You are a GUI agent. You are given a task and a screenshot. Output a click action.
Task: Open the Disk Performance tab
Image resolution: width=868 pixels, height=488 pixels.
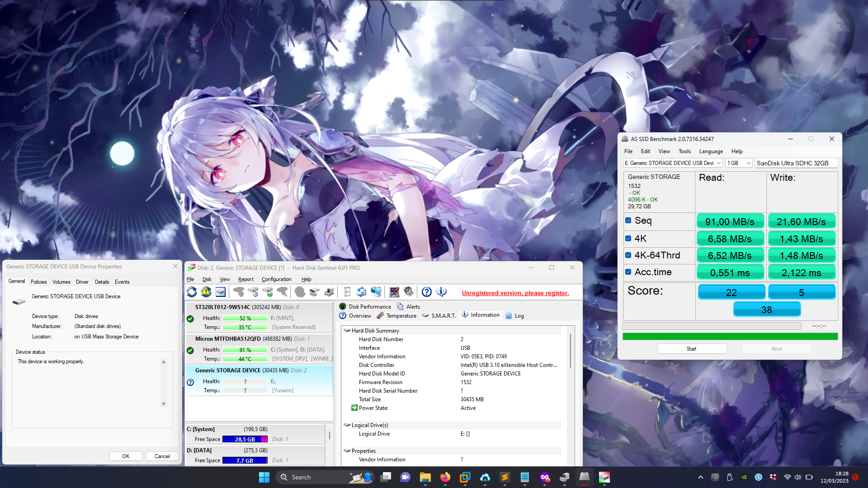point(365,306)
